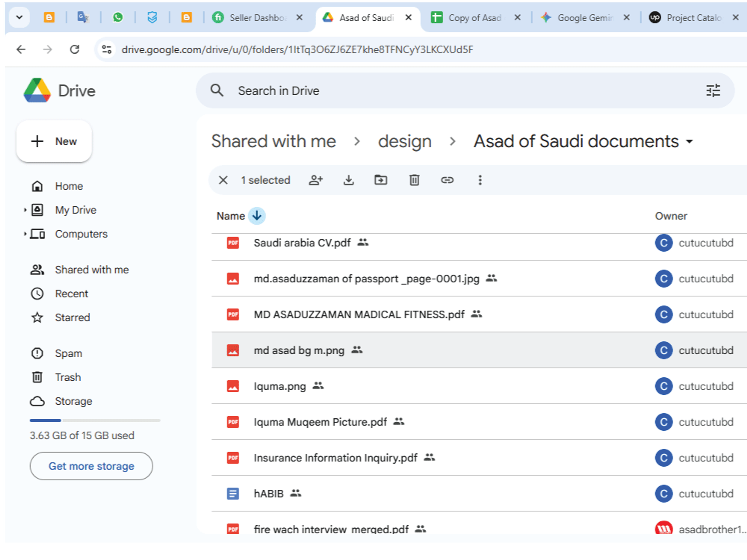
Task: Toggle Name column sort direction arrow
Action: pyautogui.click(x=257, y=215)
